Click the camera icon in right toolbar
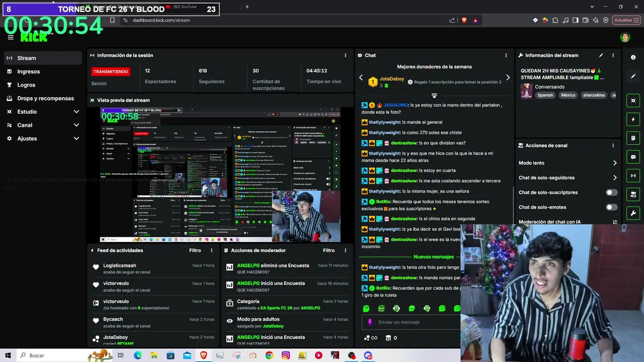This screenshot has width=644, height=362. [x=633, y=195]
